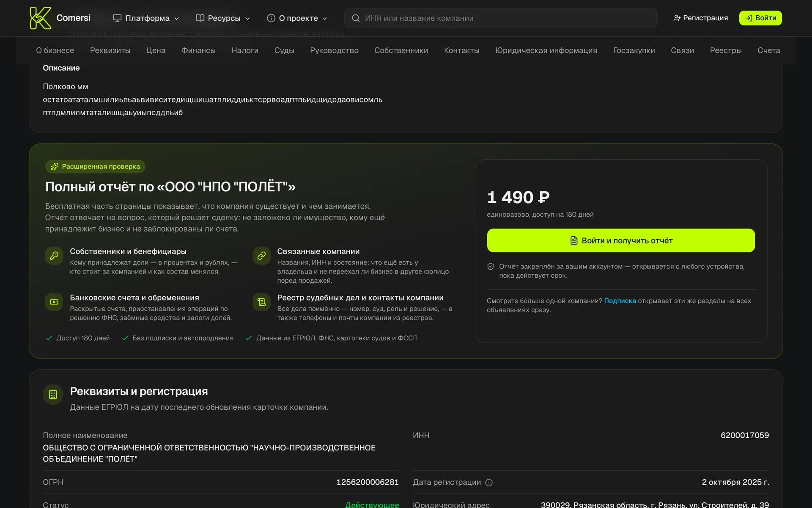Click the book icon beside Ресурсы
The image size is (812, 508).
(x=200, y=18)
